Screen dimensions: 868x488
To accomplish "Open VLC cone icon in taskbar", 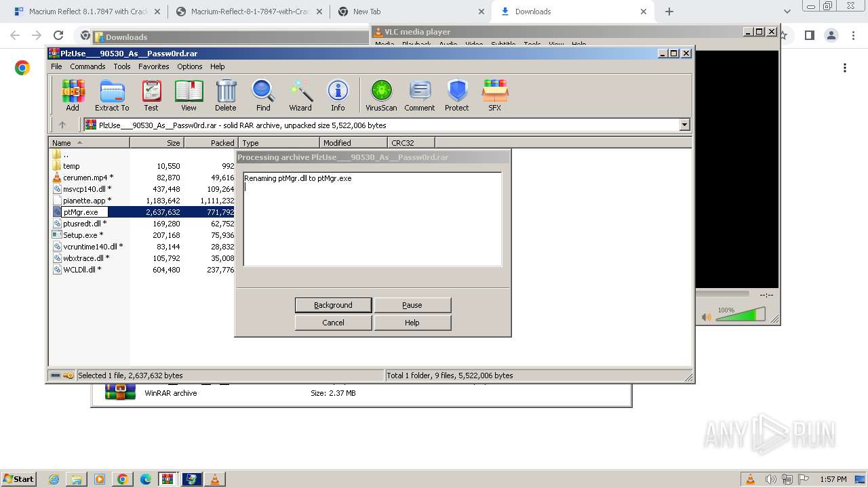I will (215, 479).
